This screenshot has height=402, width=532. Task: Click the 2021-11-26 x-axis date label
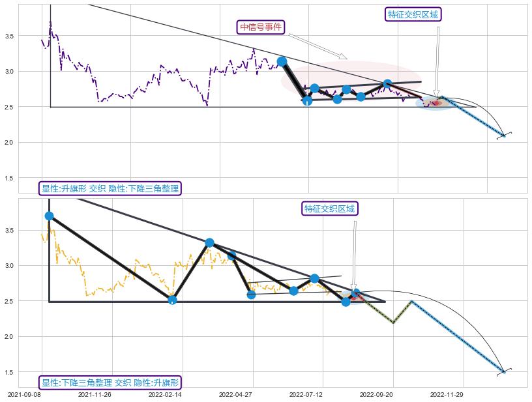point(95,394)
